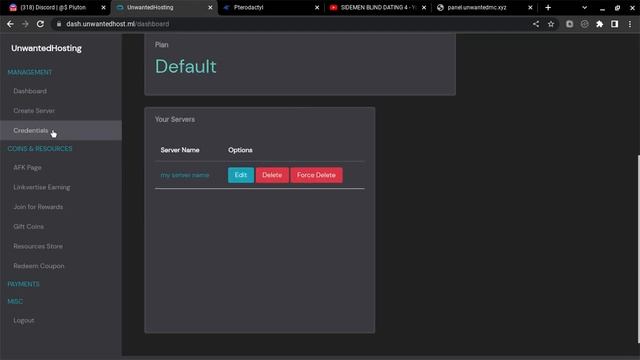This screenshot has width=640, height=360.
Task: Close the UnwantedHosting tab
Action: click(210, 7)
